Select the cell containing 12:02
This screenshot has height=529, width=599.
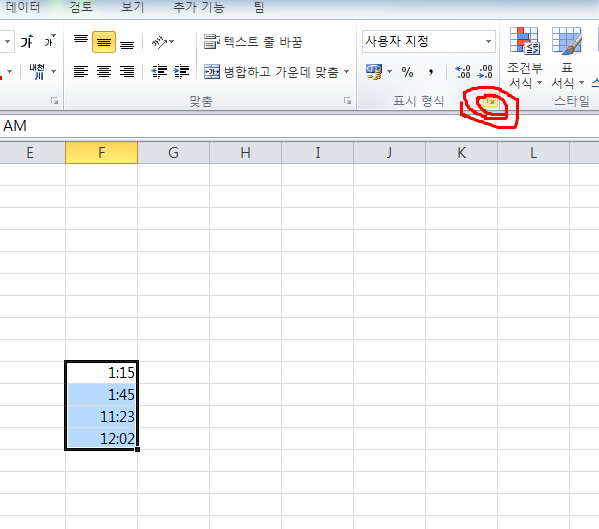[x=101, y=438]
